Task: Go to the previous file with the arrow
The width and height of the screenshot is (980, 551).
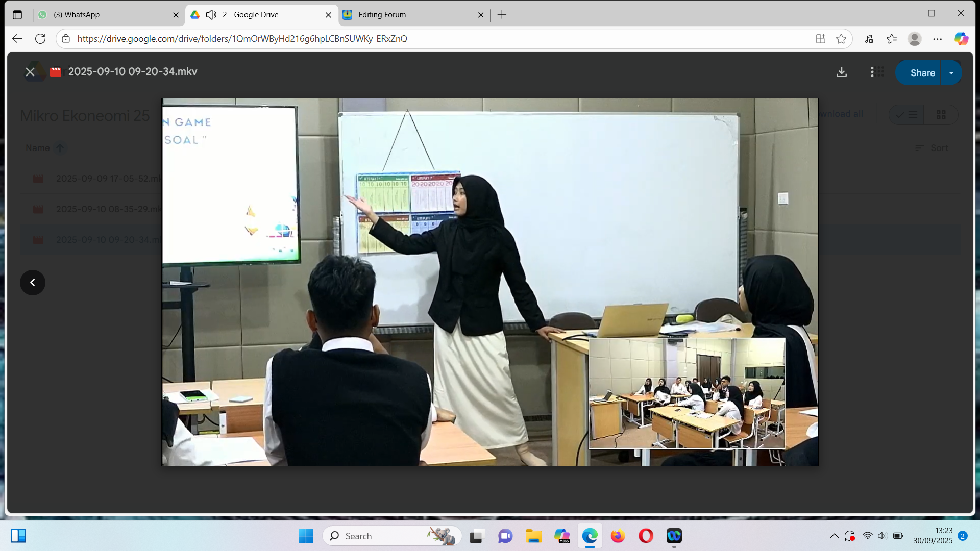Action: pos(33,283)
